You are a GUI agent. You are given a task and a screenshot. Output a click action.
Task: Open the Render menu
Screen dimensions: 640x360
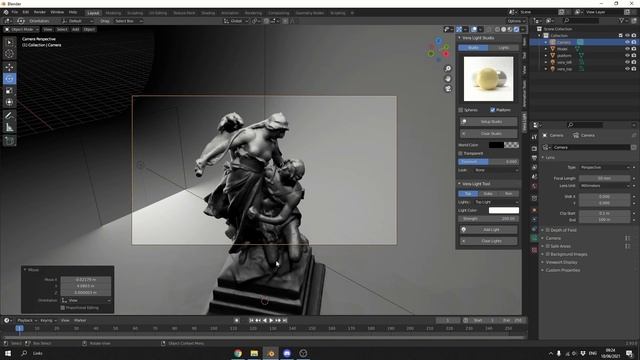[40, 12]
